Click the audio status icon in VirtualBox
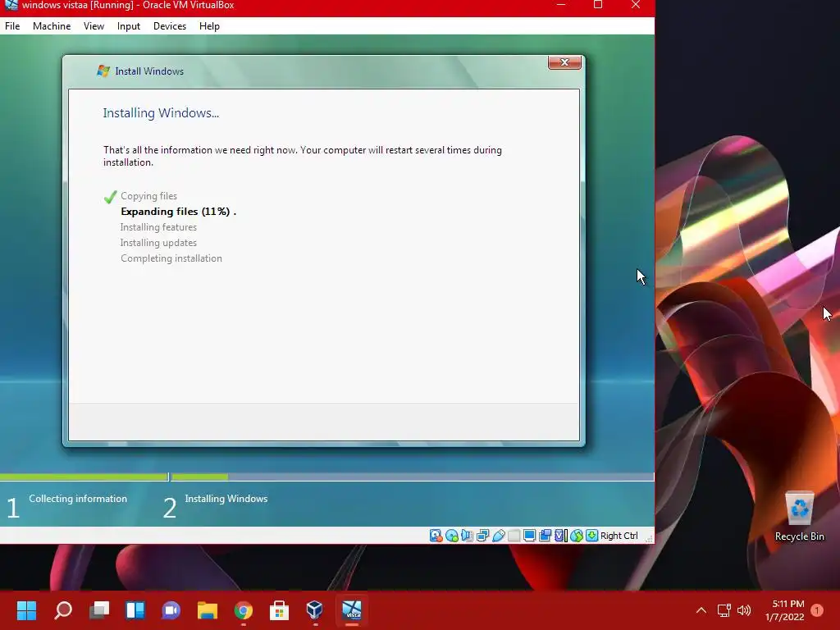Image resolution: width=840 pixels, height=630 pixels. (x=467, y=535)
